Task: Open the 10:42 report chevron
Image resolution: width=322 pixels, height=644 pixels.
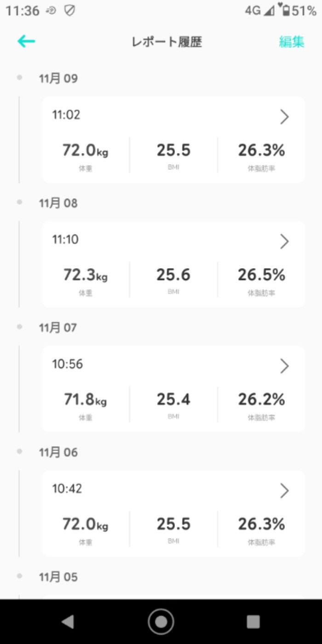Action: [x=284, y=491]
